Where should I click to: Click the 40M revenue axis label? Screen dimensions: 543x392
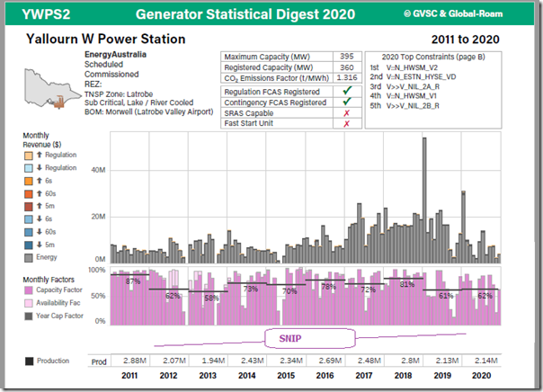tap(98, 170)
